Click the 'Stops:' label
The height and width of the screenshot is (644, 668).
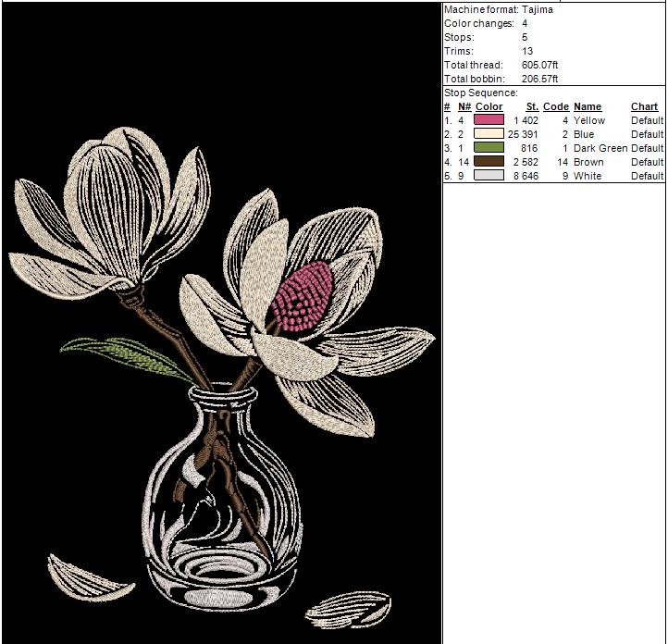click(x=459, y=37)
